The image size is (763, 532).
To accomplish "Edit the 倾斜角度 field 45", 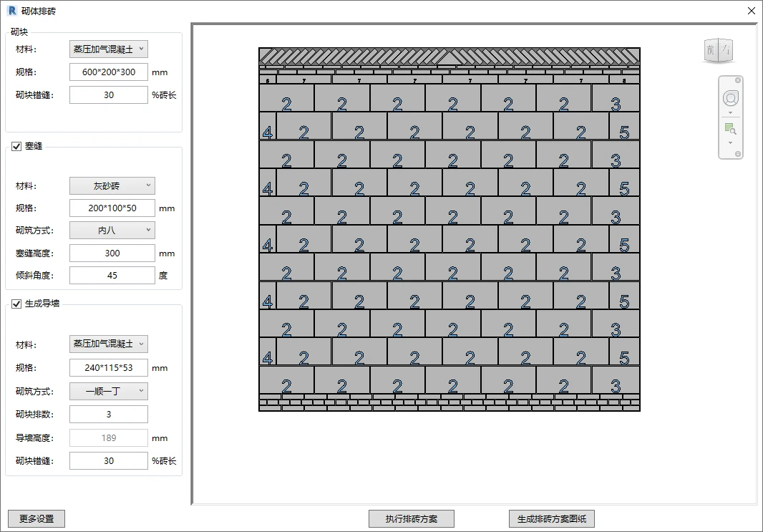I will point(112,275).
